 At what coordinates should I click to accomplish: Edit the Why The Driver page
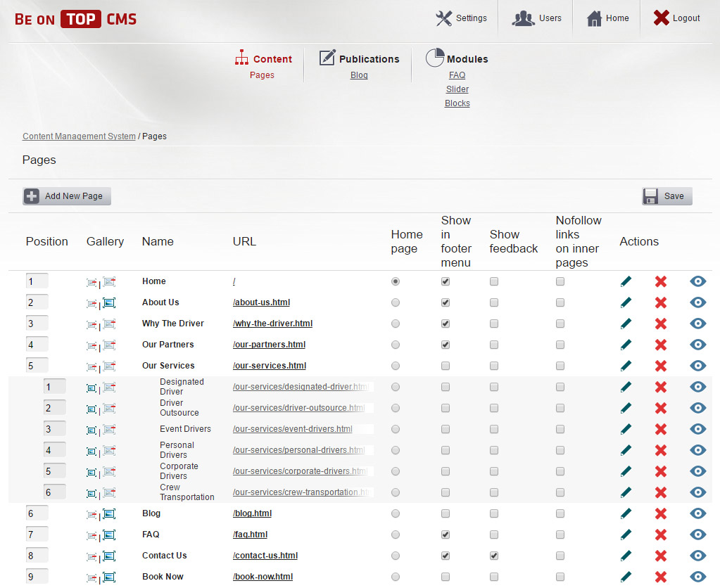point(626,324)
